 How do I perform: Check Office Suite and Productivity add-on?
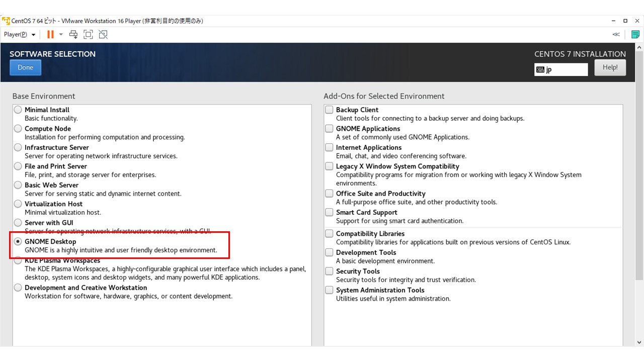329,194
